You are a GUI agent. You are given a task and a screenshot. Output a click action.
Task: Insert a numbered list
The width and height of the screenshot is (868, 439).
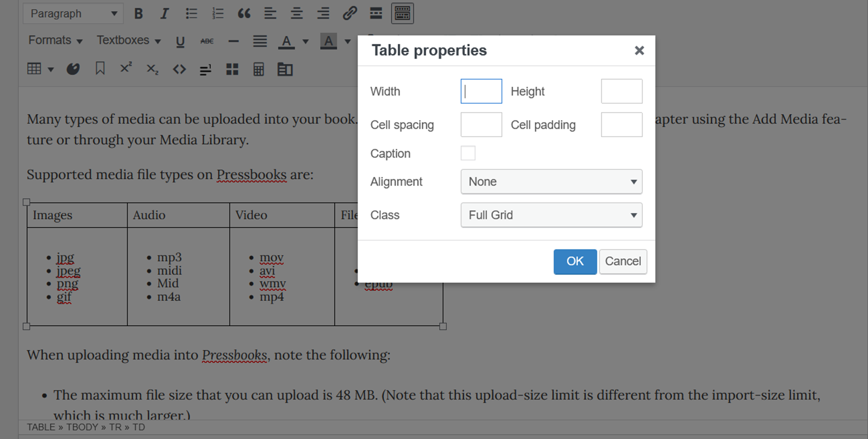(218, 13)
